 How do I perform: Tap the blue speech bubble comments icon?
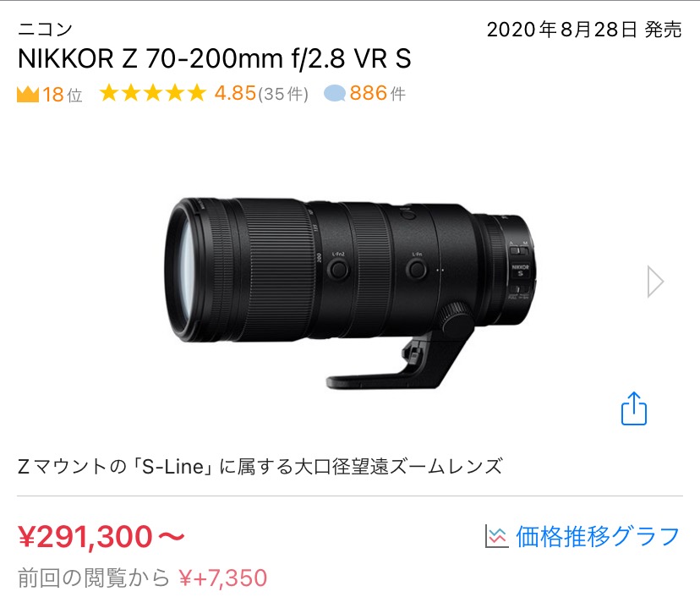tap(335, 94)
